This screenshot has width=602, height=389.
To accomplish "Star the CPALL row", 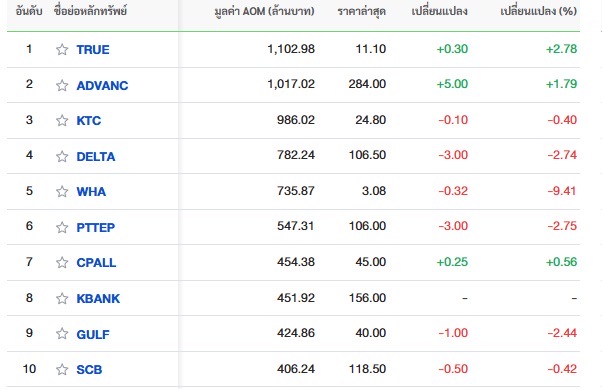I will pyautogui.click(x=62, y=262).
